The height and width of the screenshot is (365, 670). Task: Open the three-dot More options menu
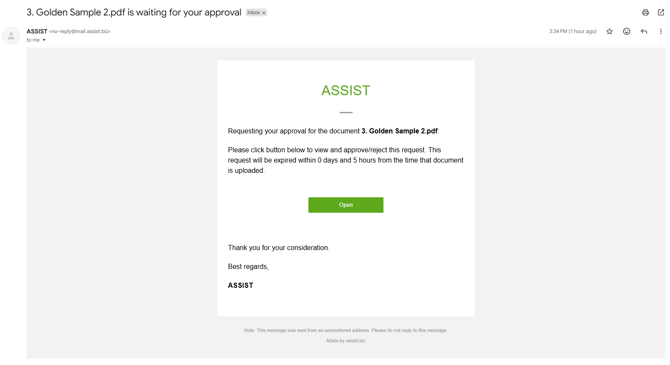click(x=661, y=31)
